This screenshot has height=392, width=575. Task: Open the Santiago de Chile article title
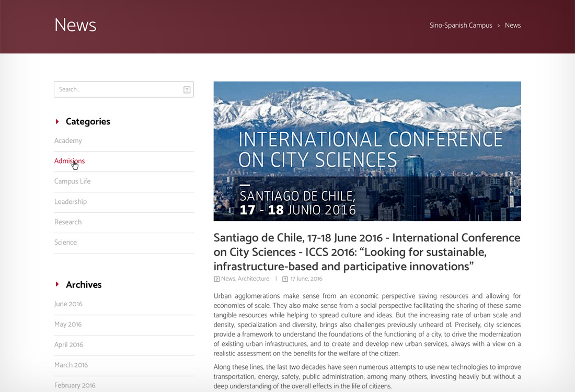point(366,252)
